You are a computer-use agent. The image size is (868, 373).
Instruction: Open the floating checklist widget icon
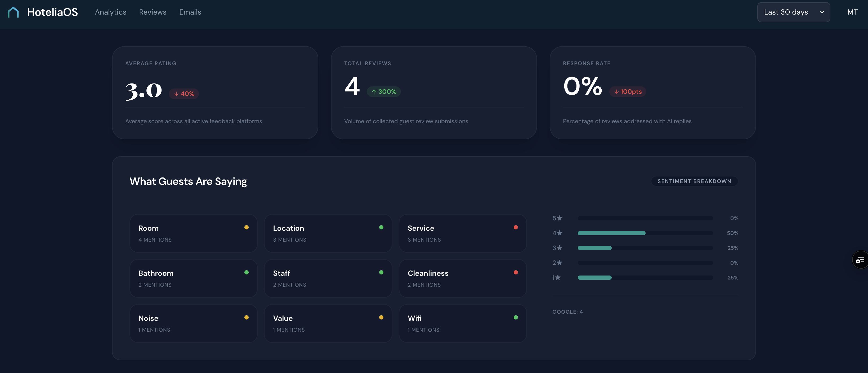point(860,260)
